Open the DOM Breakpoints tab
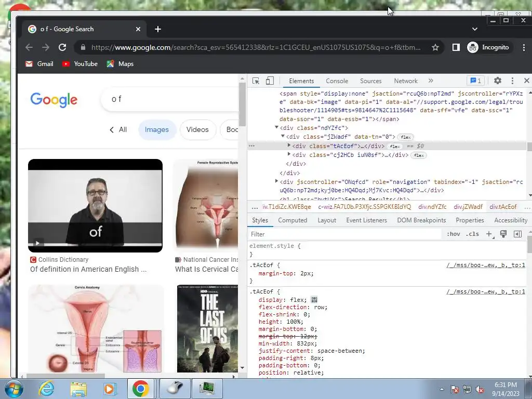 (x=421, y=220)
